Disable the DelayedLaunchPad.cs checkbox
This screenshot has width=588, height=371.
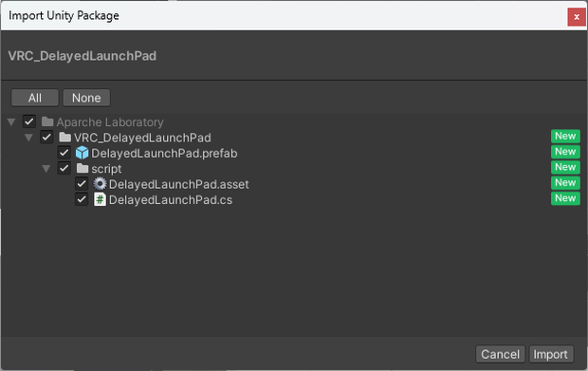tap(82, 199)
